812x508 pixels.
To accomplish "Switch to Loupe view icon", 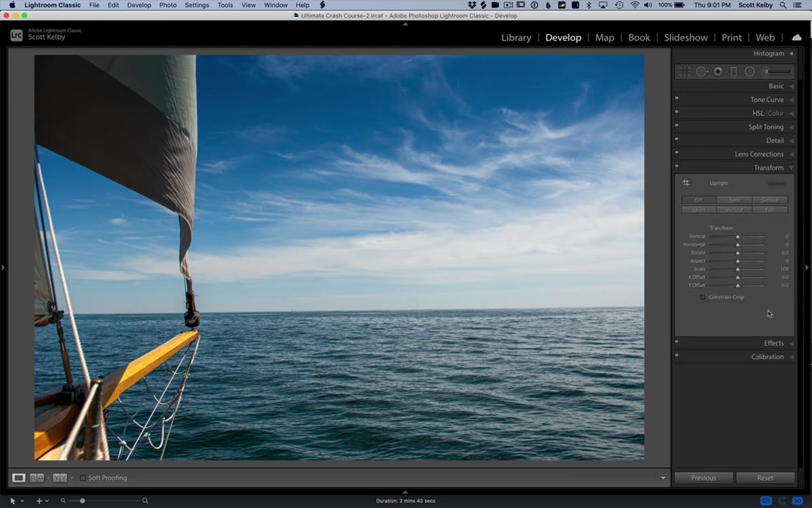I will tap(19, 478).
